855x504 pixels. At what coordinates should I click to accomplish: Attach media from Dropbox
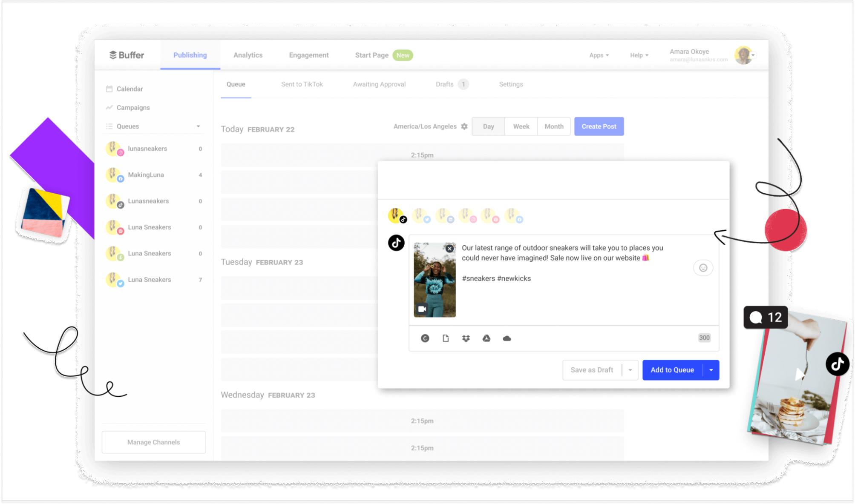point(466,338)
